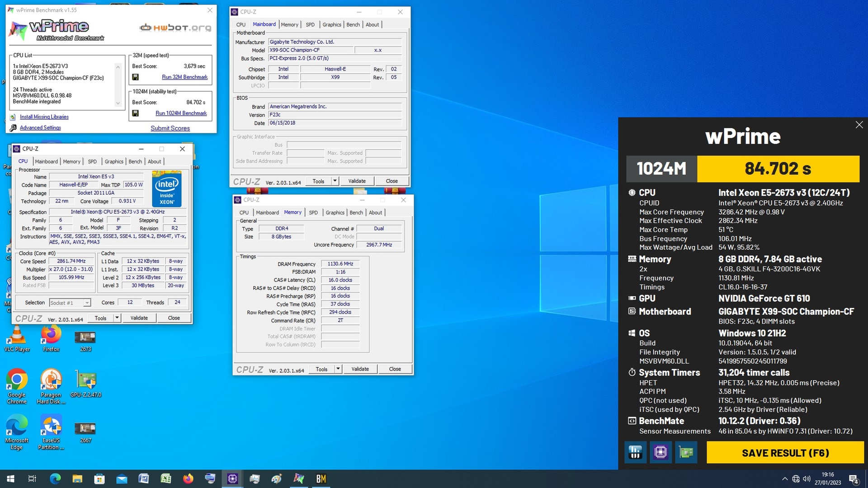Viewport: 868px width, 488px height.
Task: Open Tools dropdown arrow in CPU-Z Memory window
Action: click(x=338, y=369)
